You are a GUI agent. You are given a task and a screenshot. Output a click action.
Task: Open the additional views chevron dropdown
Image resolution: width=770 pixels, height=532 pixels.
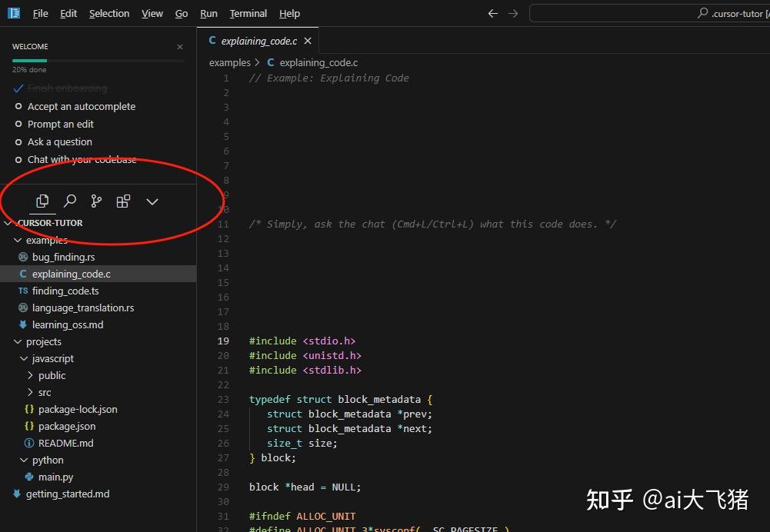[x=152, y=201]
